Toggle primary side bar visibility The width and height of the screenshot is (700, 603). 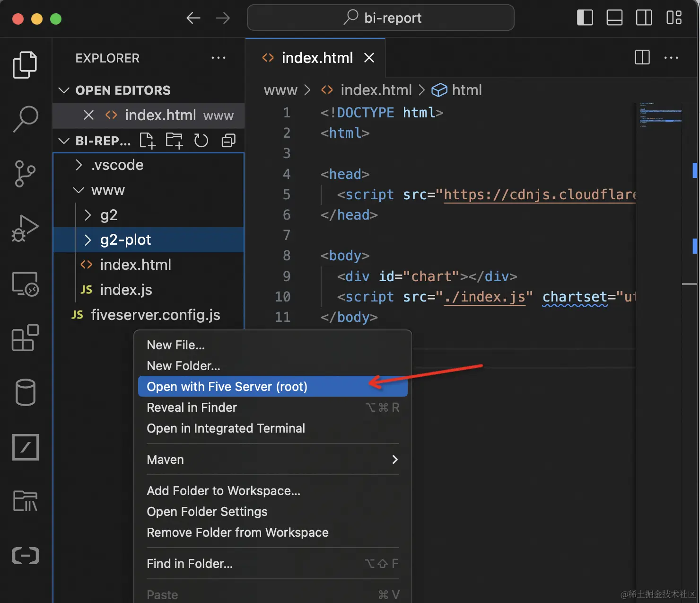point(585,18)
